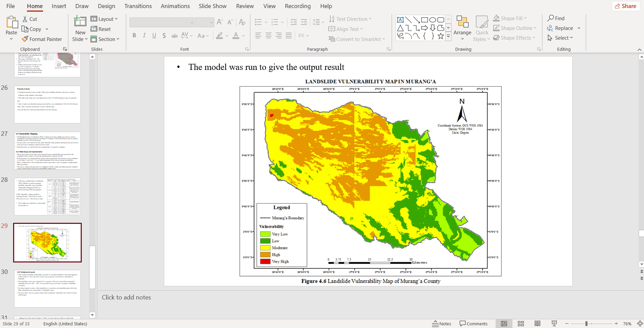Click the Cut scissors icon
644x328 pixels.
pyautogui.click(x=25, y=19)
